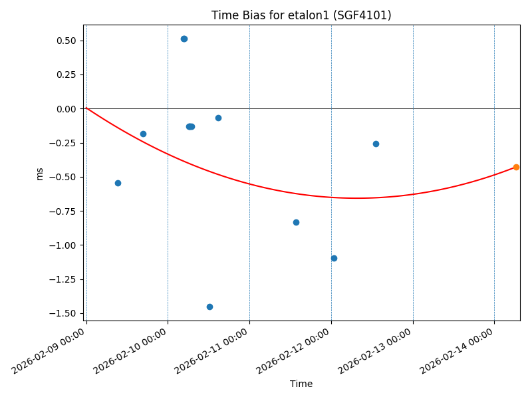Image resolution: width=532 pixels, height=399 pixels.
Task: Click the blue point near -0.83 ms
Action: point(296,222)
